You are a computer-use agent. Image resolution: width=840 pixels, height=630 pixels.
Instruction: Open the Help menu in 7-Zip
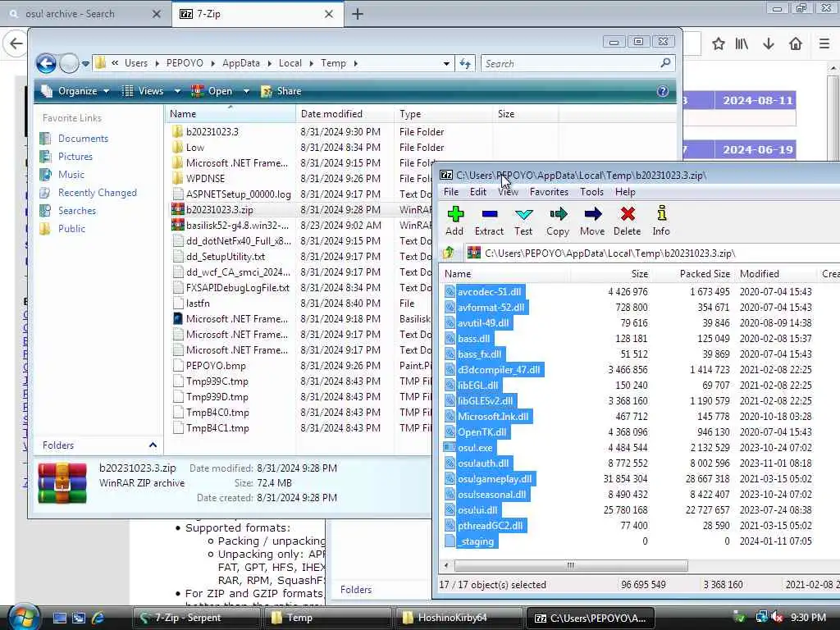pyautogui.click(x=624, y=192)
